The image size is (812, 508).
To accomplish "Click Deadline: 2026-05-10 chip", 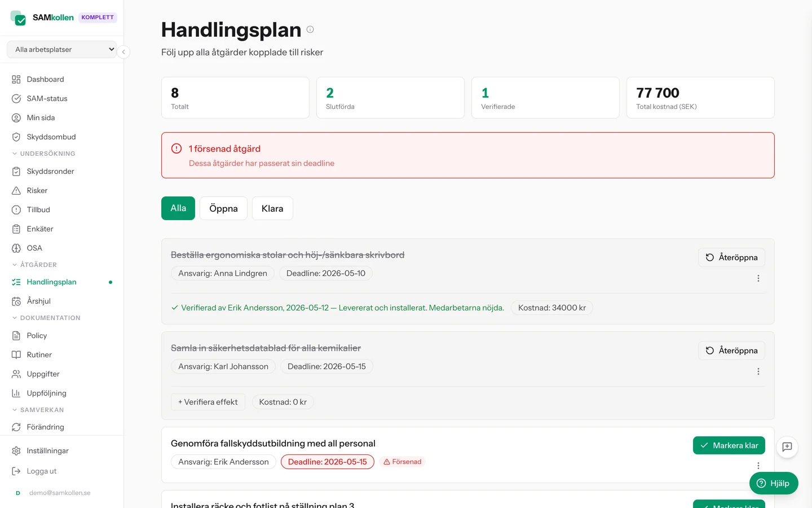I will pos(326,273).
